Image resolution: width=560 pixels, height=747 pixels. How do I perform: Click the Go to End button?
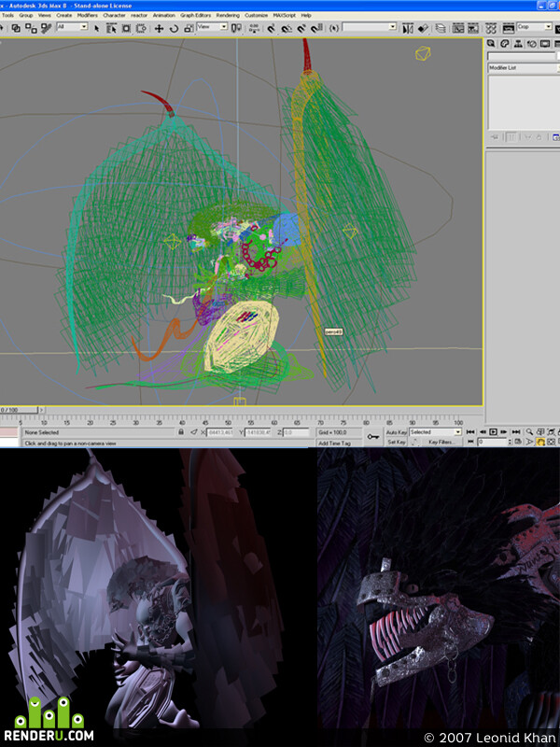coord(516,431)
